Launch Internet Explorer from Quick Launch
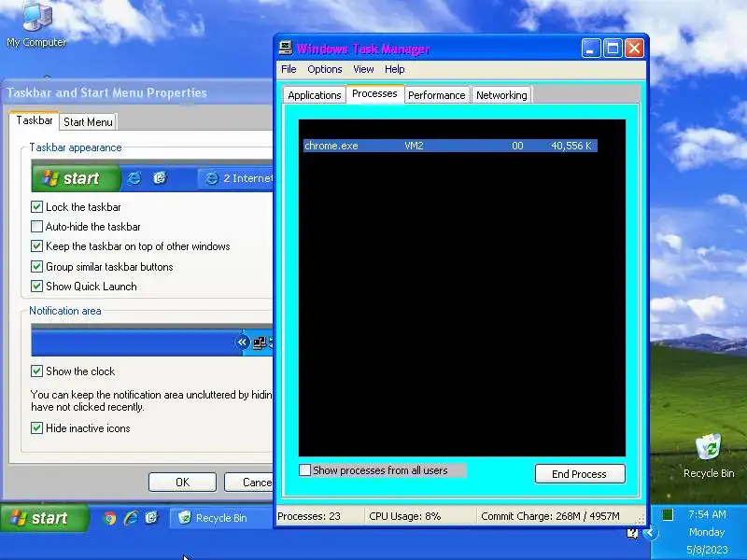This screenshot has height=560, width=747. click(131, 518)
